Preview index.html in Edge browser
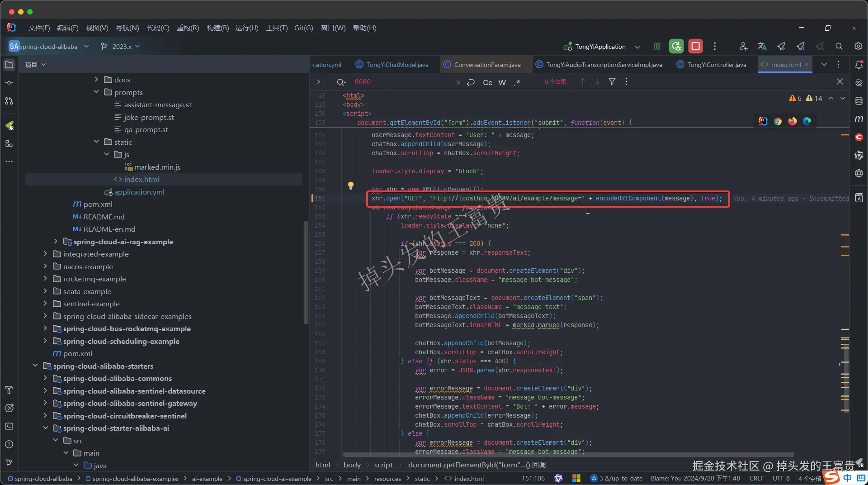 tap(807, 121)
